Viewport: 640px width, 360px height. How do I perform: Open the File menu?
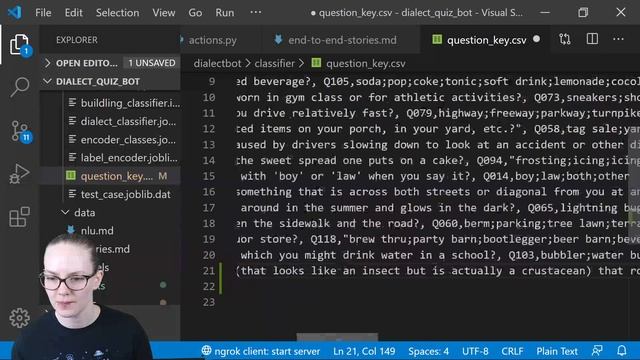point(43,13)
